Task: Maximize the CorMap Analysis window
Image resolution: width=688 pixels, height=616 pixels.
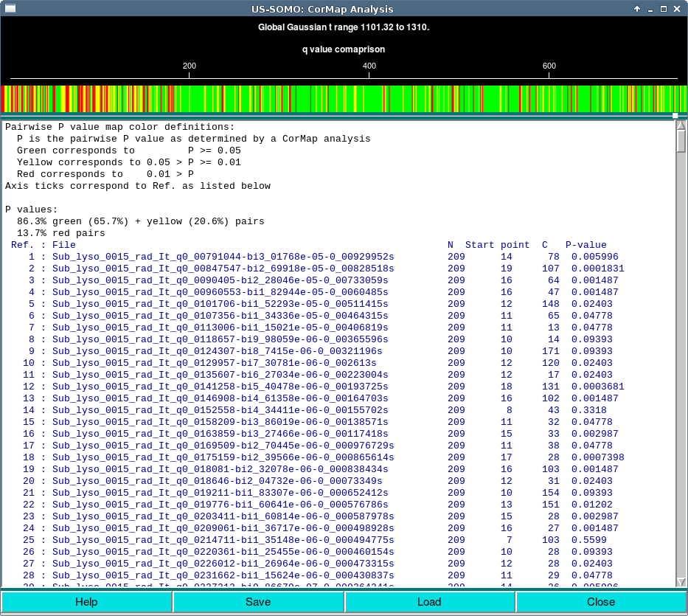Action: coord(664,9)
